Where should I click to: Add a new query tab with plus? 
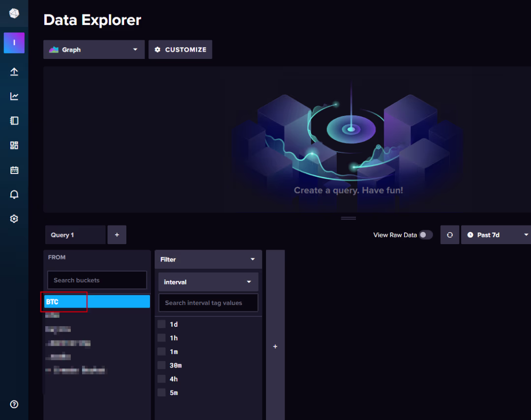(x=117, y=235)
